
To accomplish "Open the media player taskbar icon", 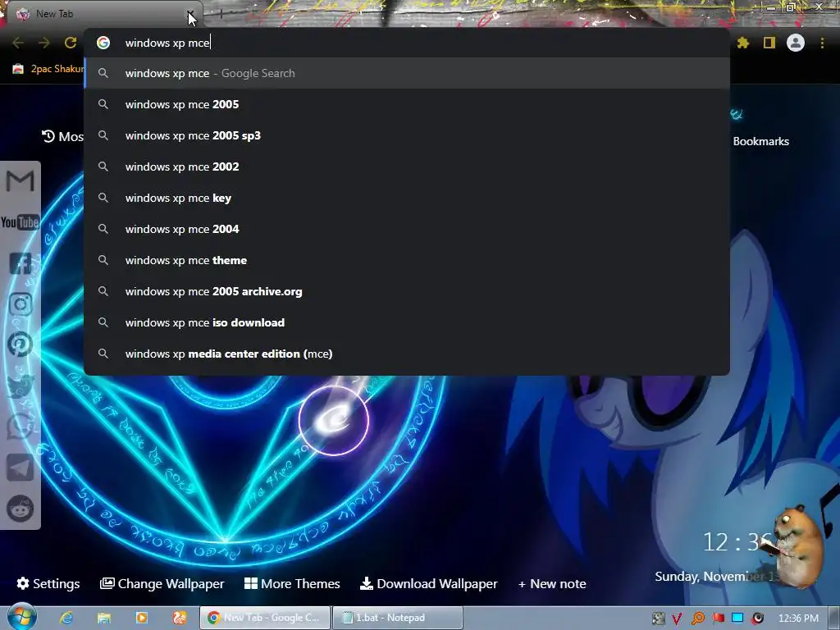I will pos(142,618).
